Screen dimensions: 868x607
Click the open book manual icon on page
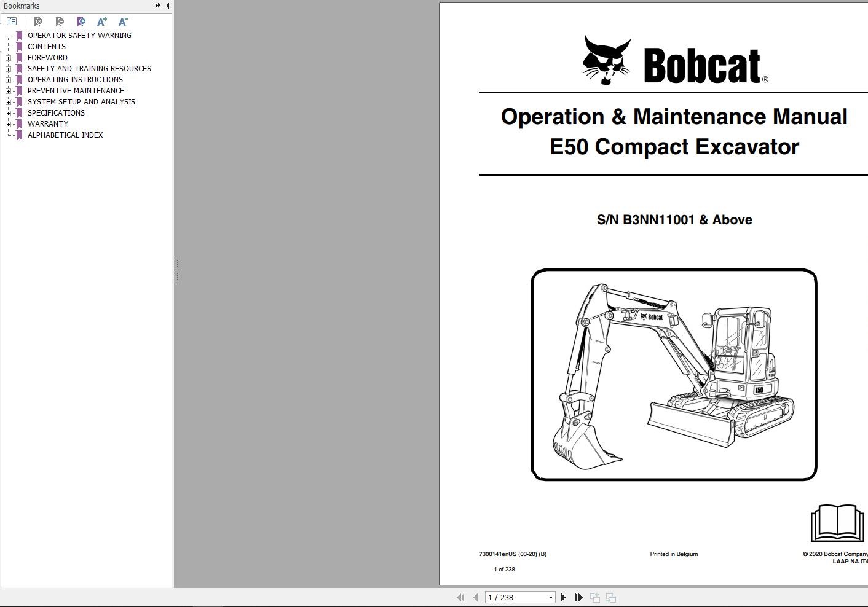point(837,523)
